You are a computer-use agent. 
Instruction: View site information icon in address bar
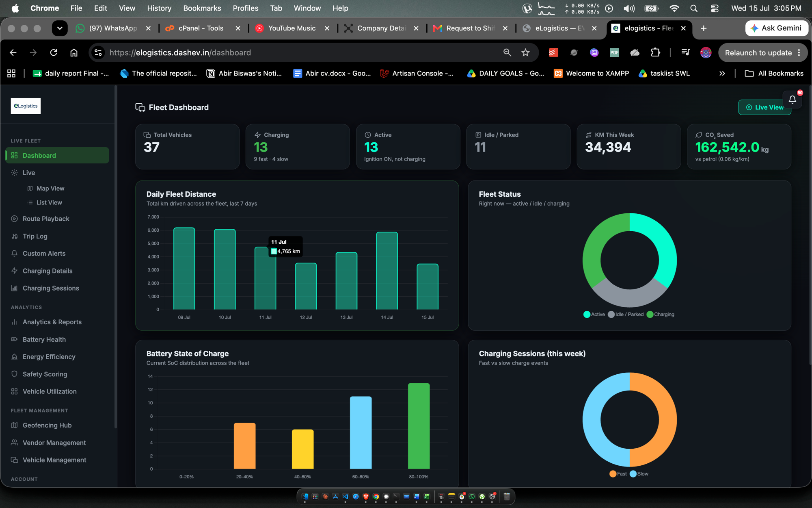pos(98,52)
